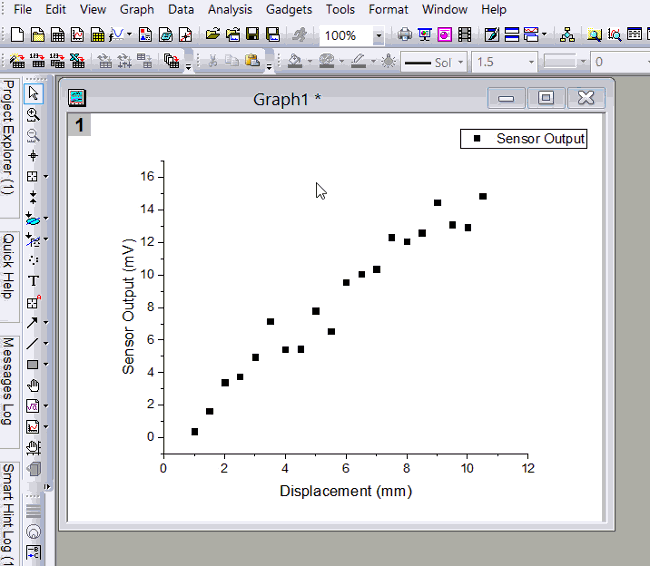Pick the Text tool (T)

33,281
